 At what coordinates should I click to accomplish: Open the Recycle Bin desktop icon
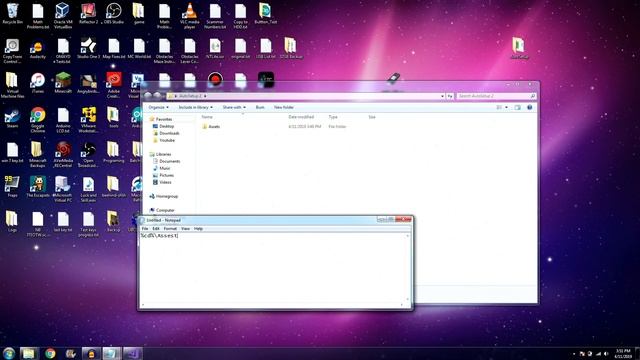point(12,13)
